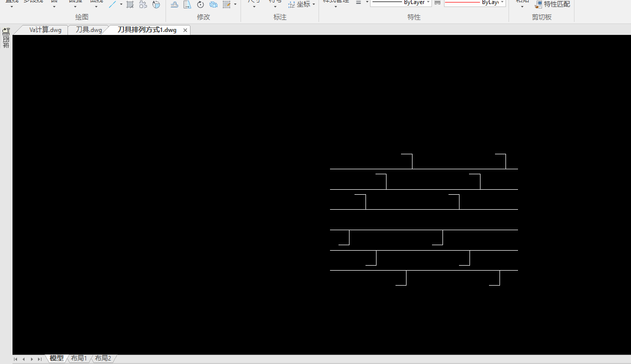Expand dropdown beside edit hatch icon
The image size is (631, 364).
(x=235, y=4)
